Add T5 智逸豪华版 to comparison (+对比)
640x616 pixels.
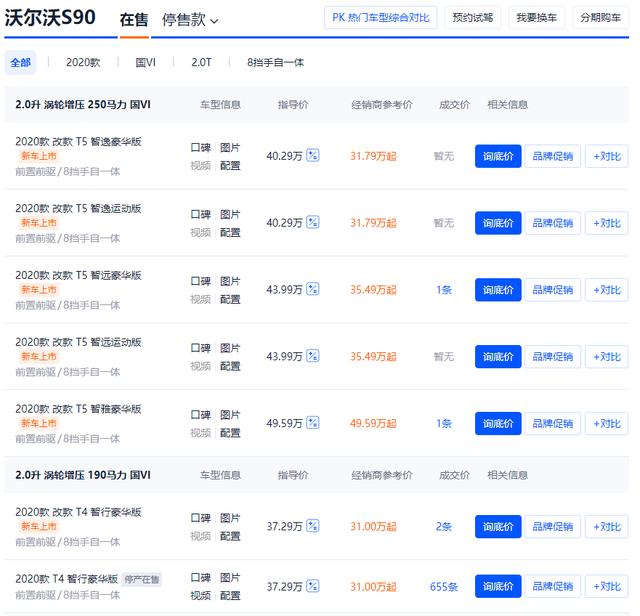pyautogui.click(x=607, y=156)
